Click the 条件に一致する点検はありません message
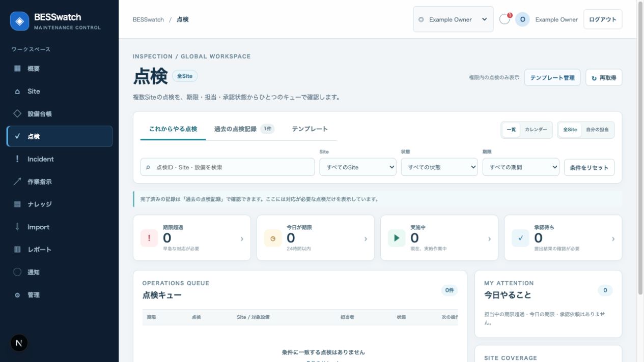This screenshot has height=362, width=644. coord(323,352)
